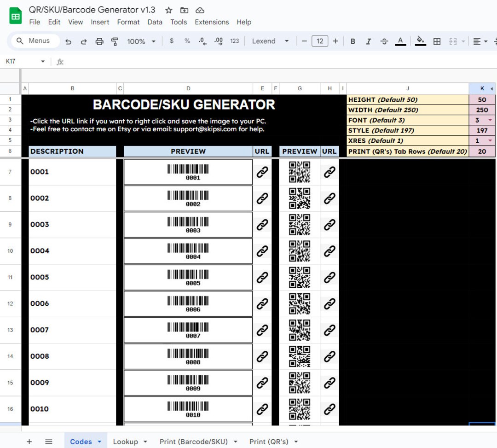Format as currency
Screen dimensions: 497x448
coord(172,41)
